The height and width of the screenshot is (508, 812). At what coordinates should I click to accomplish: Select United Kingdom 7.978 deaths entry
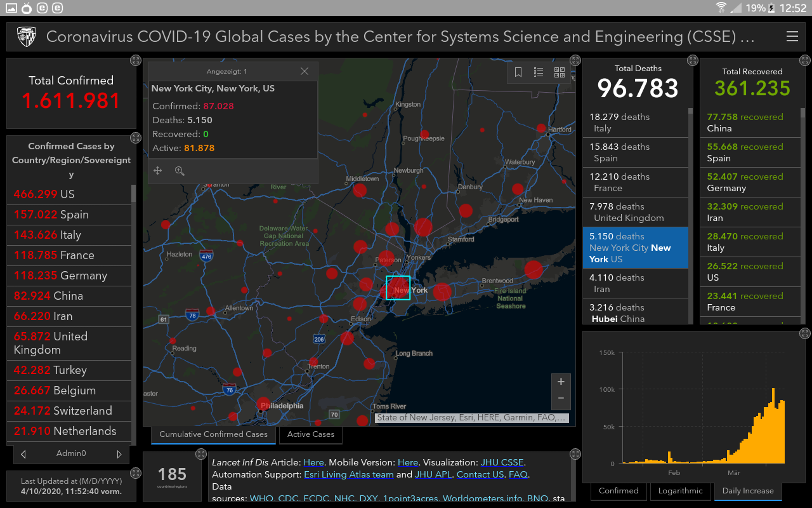tap(636, 212)
